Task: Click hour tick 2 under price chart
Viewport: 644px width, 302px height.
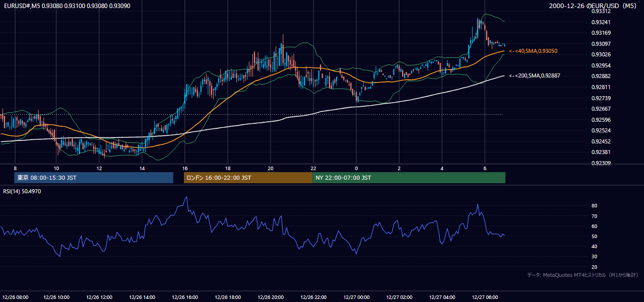Action: coord(399,168)
